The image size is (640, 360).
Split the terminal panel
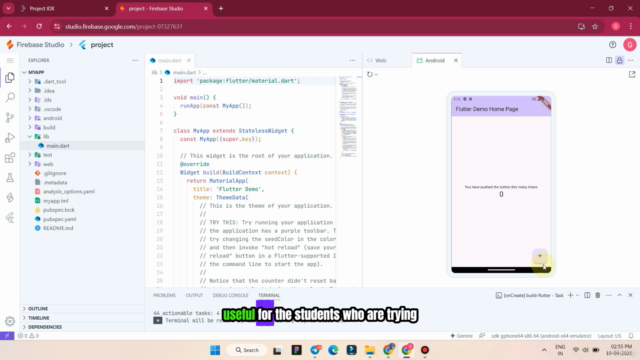pyautogui.click(x=587, y=295)
